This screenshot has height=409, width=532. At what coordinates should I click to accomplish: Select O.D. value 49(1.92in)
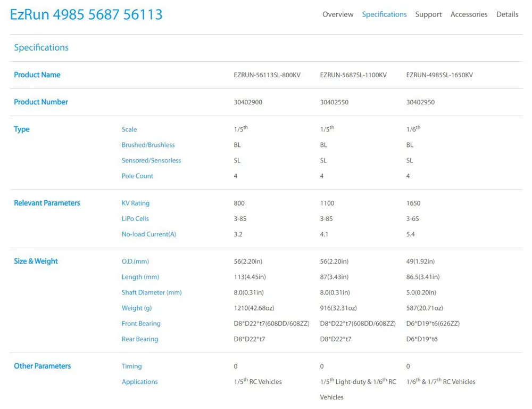[420, 261]
